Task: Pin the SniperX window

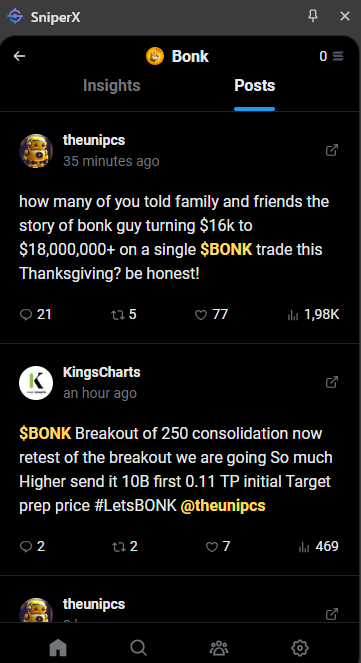Action: tap(313, 16)
